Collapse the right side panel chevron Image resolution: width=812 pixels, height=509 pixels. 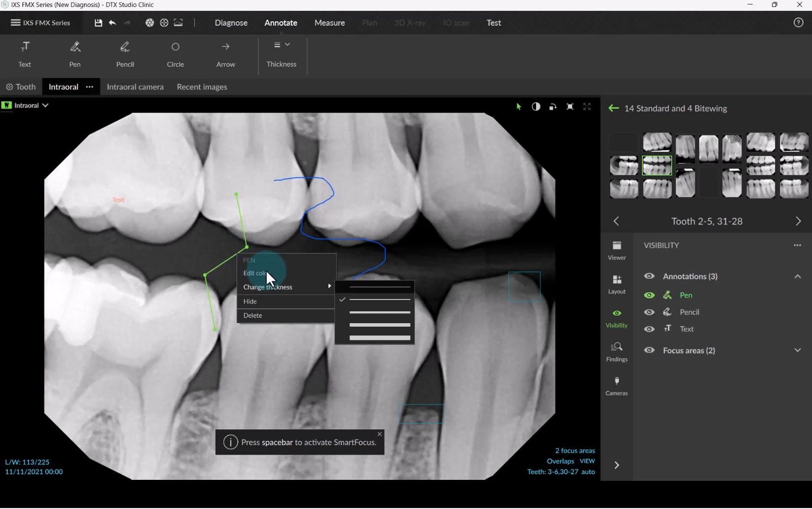pos(617,465)
